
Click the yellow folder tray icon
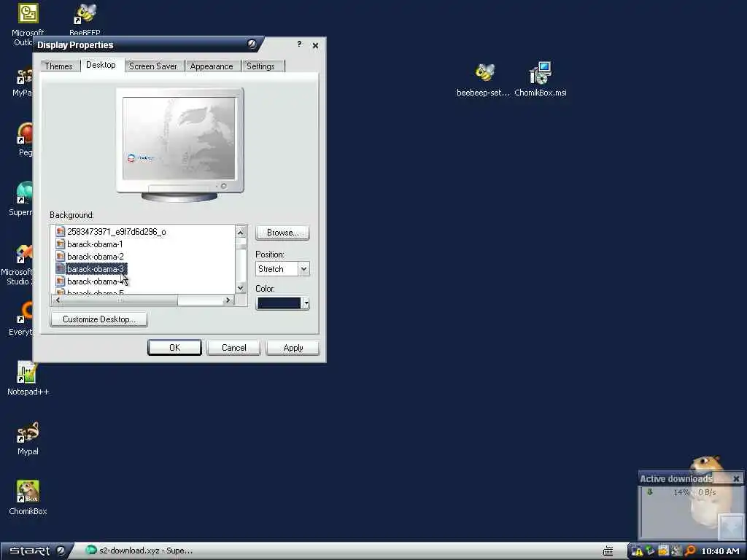tap(663, 551)
